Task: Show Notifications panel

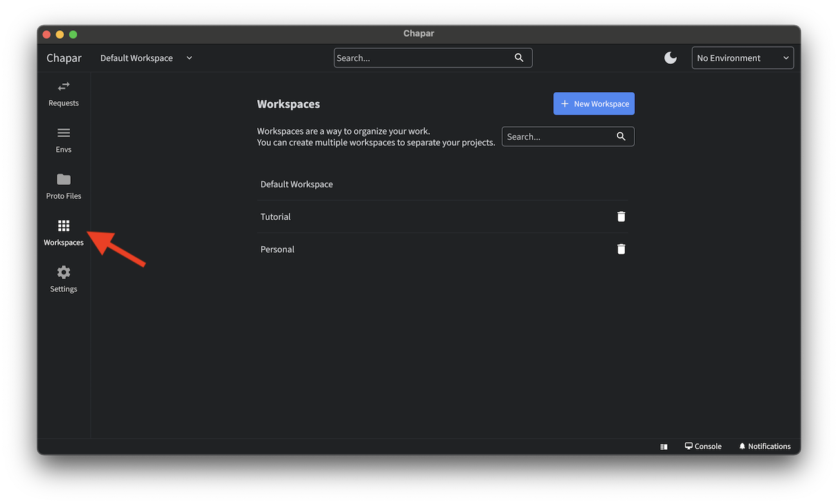Action: pos(765,445)
